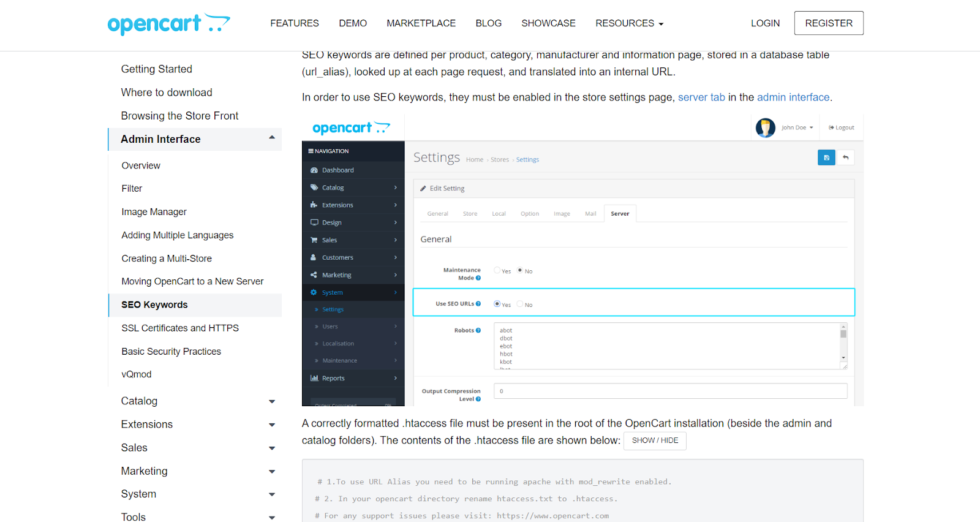
Task: Expand the Tools section arrow
Action: coord(272,518)
